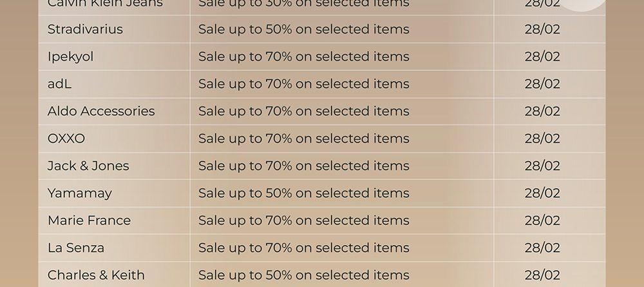
Task: Click the OXXO brand name
Action: click(x=66, y=139)
